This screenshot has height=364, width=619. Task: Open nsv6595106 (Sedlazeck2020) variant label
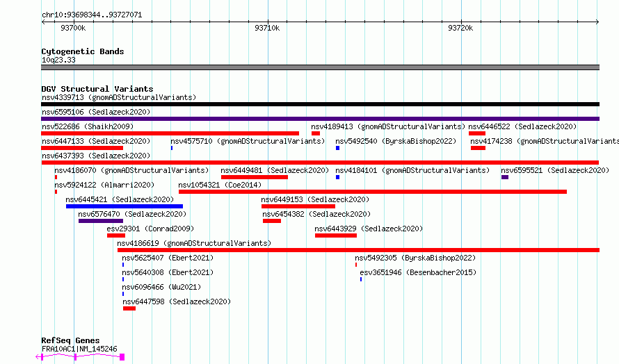point(96,112)
